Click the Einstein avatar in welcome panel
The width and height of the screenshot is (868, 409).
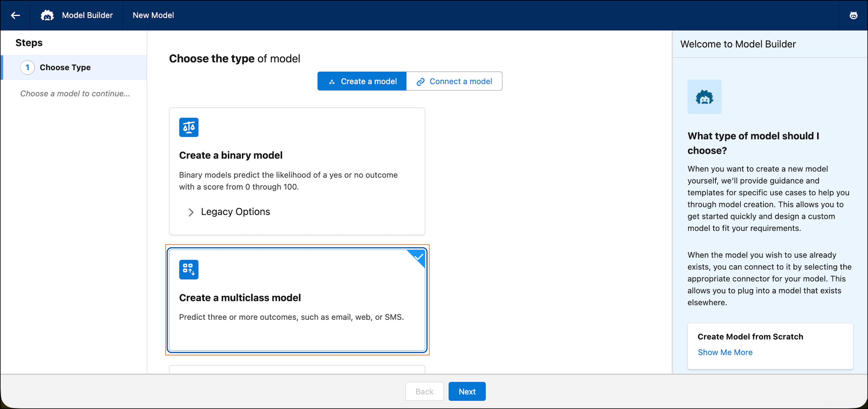click(704, 97)
